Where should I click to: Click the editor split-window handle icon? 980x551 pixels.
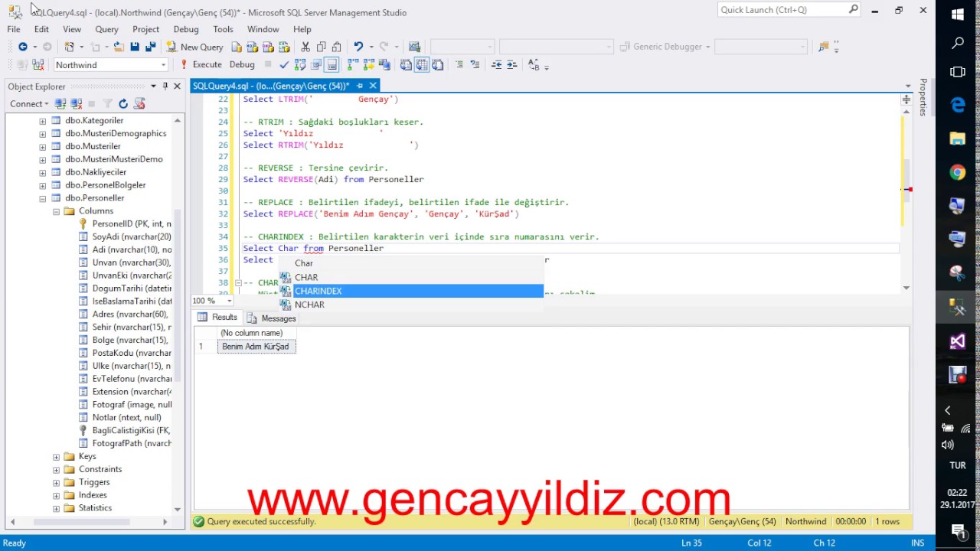[x=906, y=99]
